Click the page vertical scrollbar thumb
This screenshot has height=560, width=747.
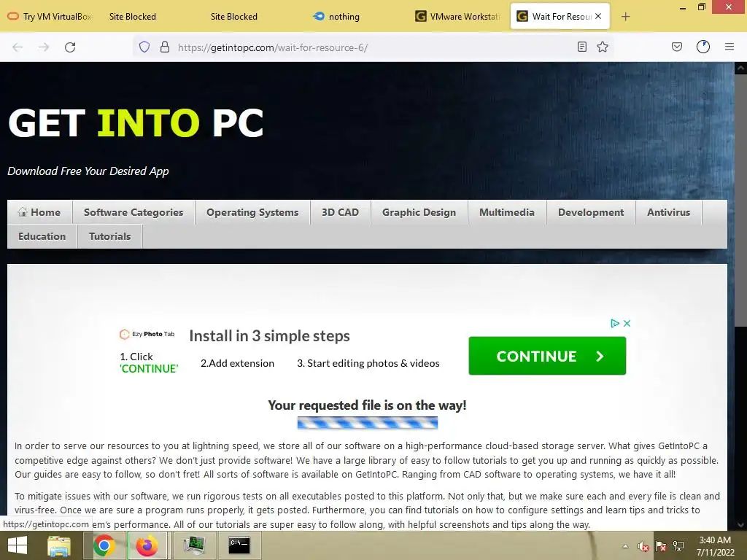pos(740,200)
